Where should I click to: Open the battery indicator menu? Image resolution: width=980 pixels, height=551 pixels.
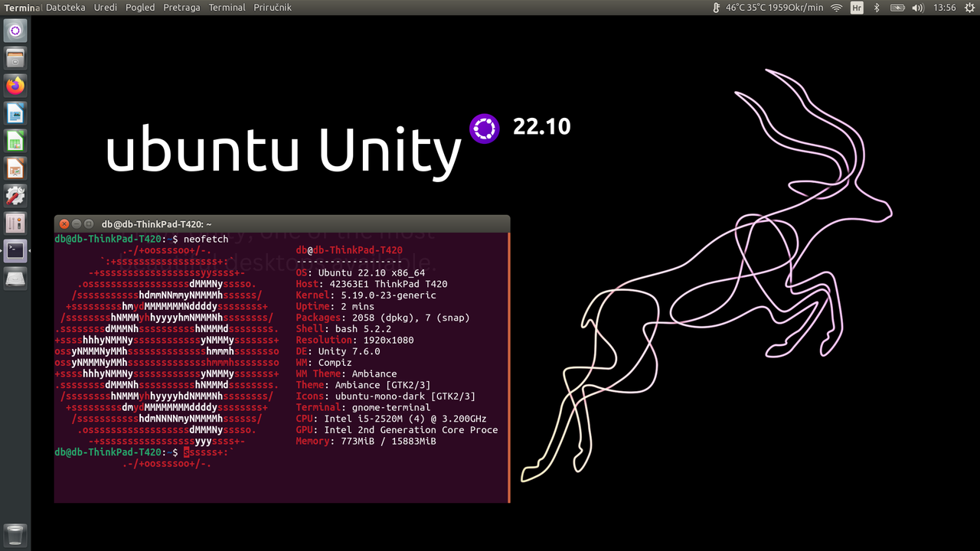[x=897, y=8]
